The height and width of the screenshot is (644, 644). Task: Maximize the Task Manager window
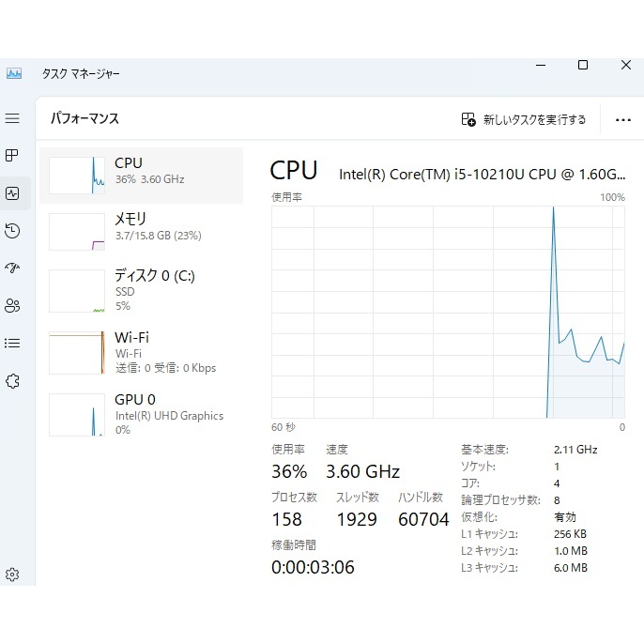coord(583,65)
